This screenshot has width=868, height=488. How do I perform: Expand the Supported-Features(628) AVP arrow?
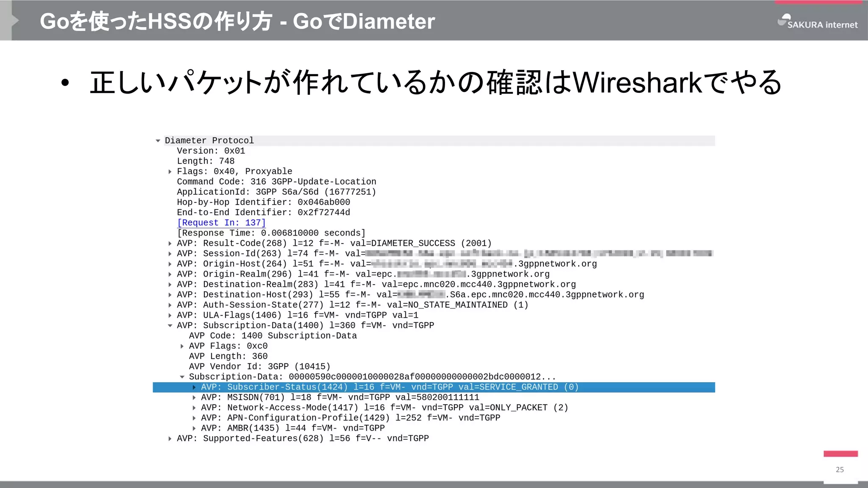point(170,438)
